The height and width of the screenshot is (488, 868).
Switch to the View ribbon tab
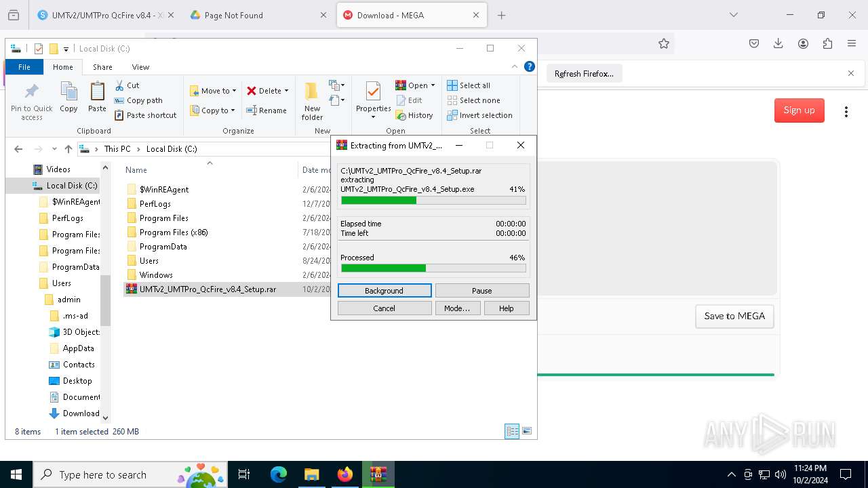pyautogui.click(x=140, y=67)
